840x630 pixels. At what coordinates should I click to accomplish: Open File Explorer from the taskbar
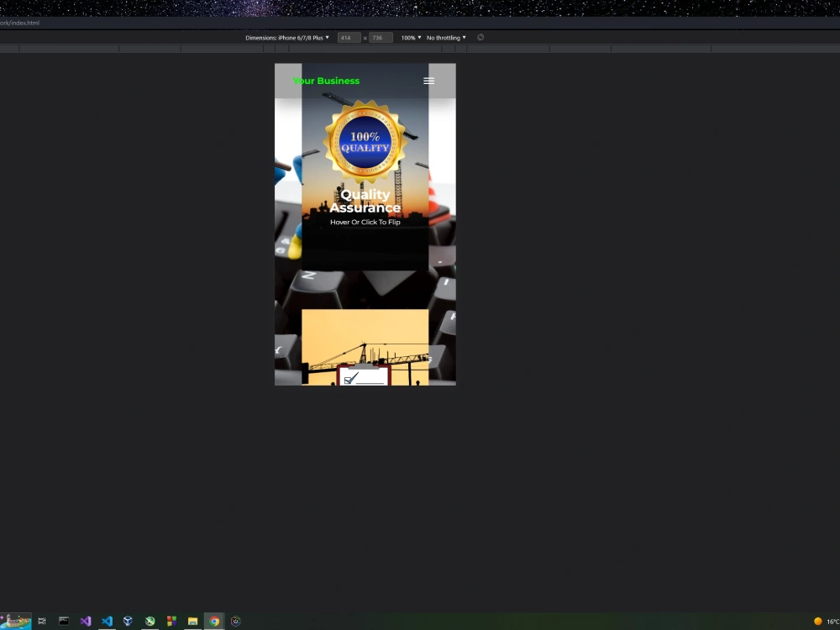click(x=193, y=621)
